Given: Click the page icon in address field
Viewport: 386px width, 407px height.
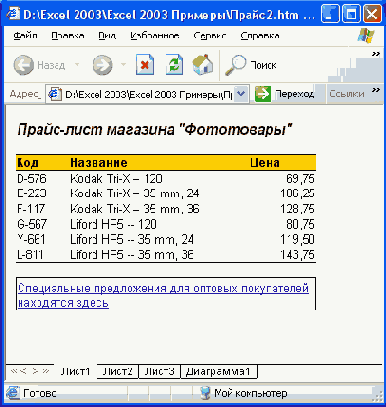Looking at the screenshot, I should pos(55,94).
